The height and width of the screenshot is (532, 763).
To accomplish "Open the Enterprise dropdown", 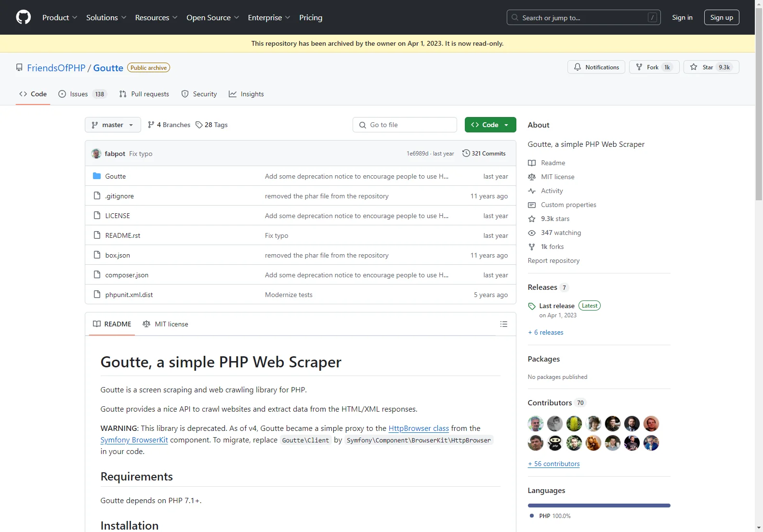I will 269,17.
